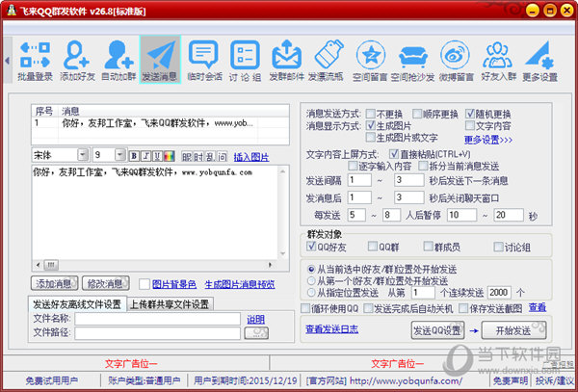The height and width of the screenshot is (392, 578).
Task: Open the 免责声明 status bar link
Action: pyautogui.click(x=511, y=380)
